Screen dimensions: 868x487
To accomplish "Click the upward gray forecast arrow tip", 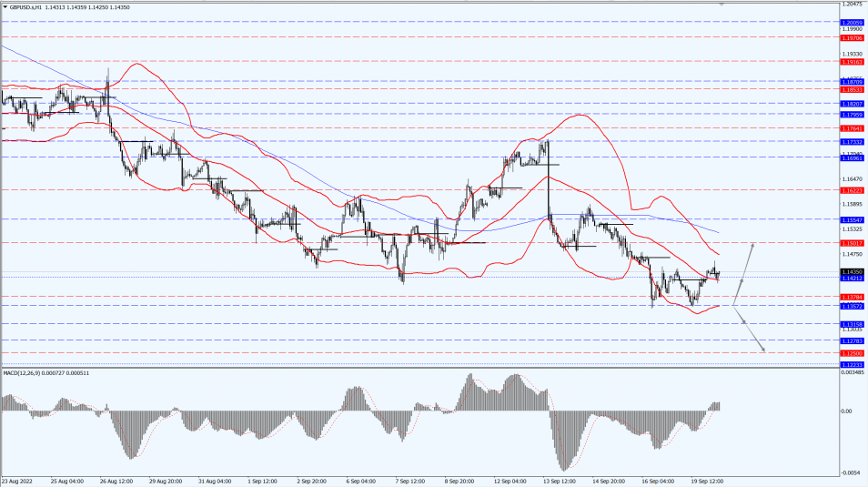I will pos(752,245).
